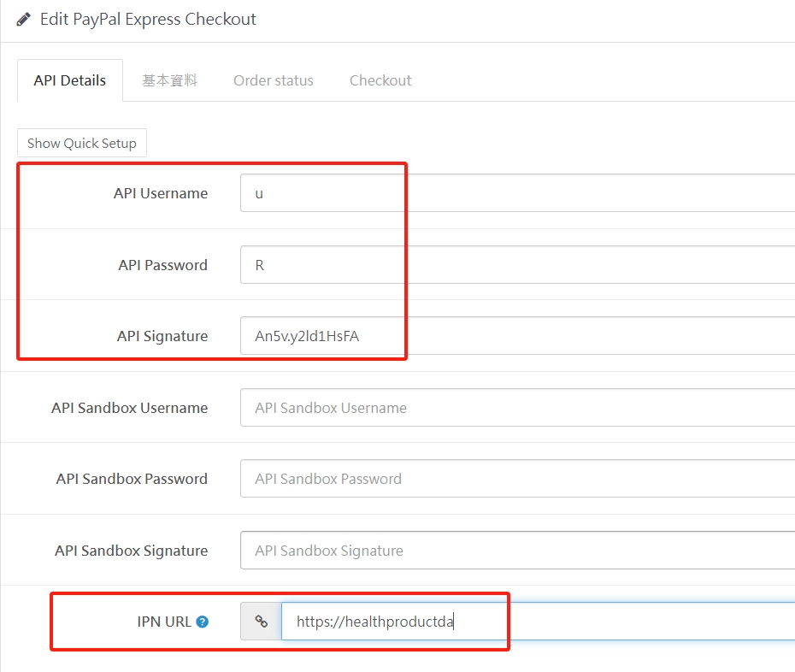Click the API Username label
This screenshot has width=795, height=672.
[x=161, y=193]
